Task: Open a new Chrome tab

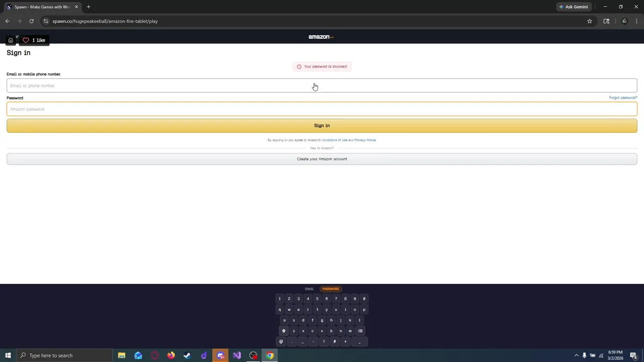Action: (x=89, y=7)
